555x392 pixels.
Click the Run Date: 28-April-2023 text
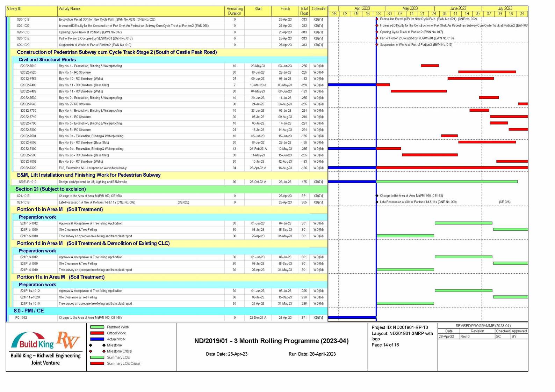pos(312,354)
